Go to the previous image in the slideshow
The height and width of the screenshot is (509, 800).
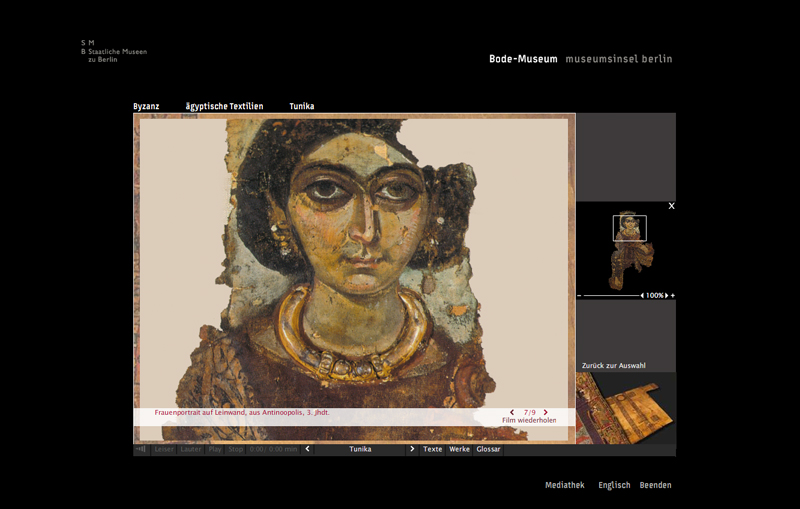pyautogui.click(x=512, y=412)
